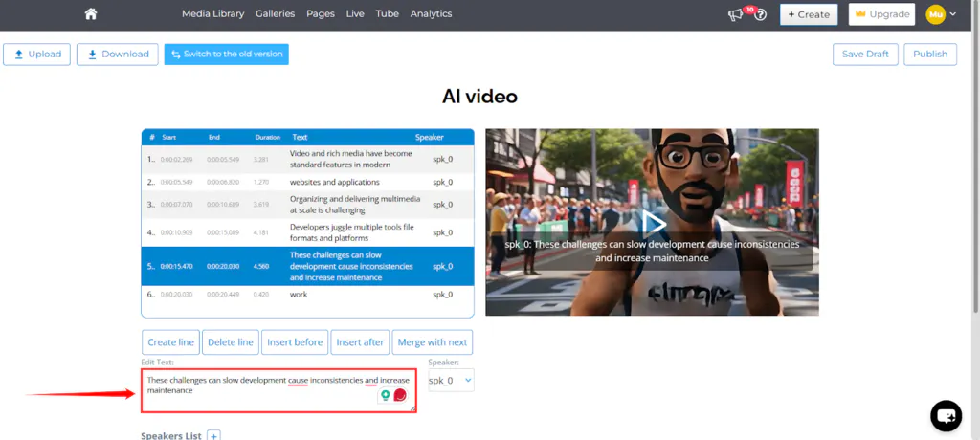Open the Speaker spk_0 dropdown
Viewport: 980px width, 440px height.
[451, 380]
